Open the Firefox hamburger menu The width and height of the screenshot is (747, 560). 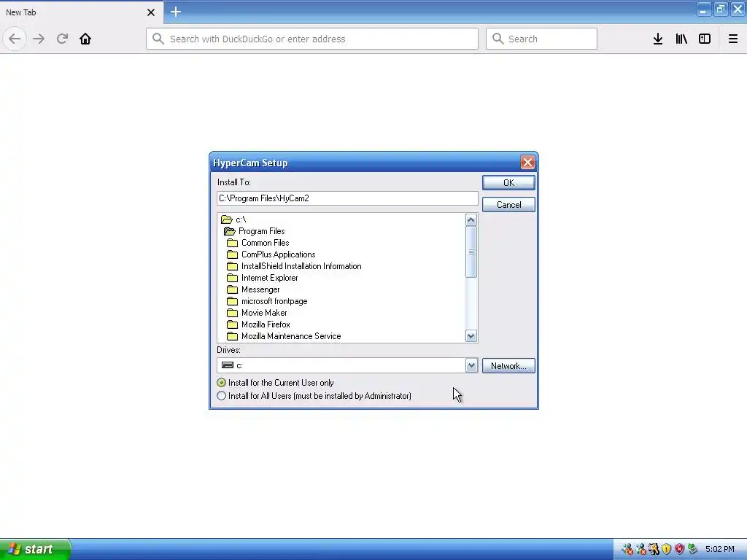tap(732, 39)
